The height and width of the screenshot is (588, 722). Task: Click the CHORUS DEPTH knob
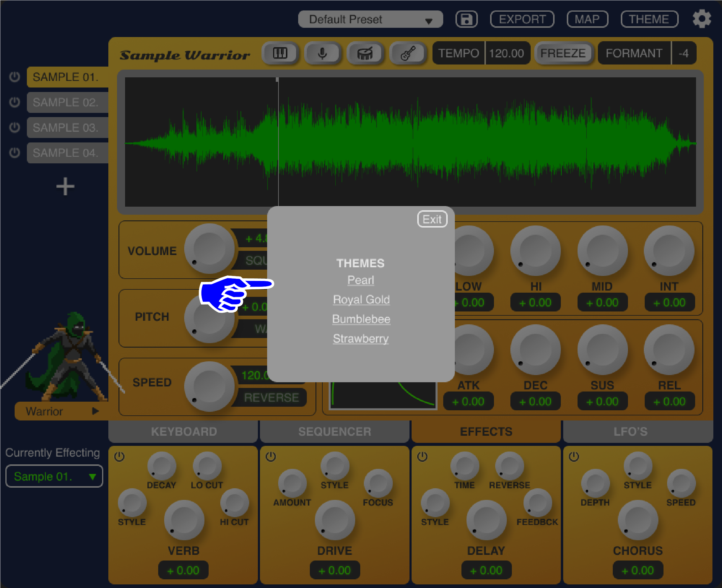point(595,483)
